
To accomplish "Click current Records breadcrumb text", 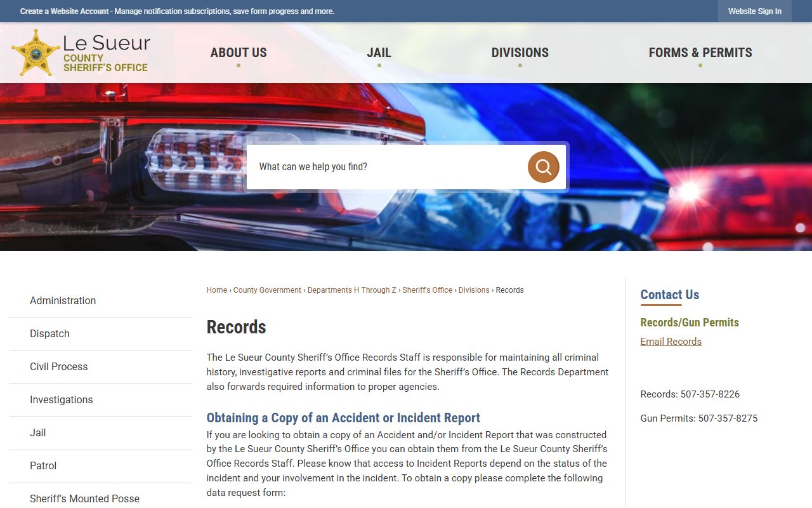I will [509, 290].
